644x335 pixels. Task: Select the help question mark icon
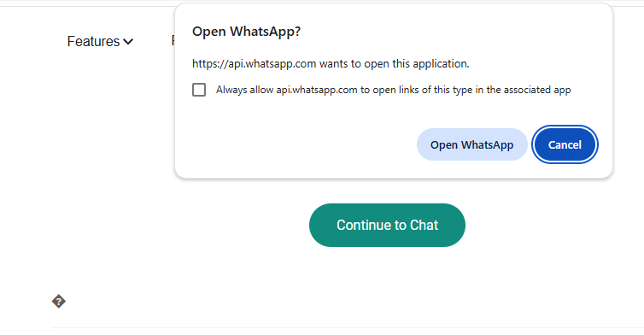59,302
